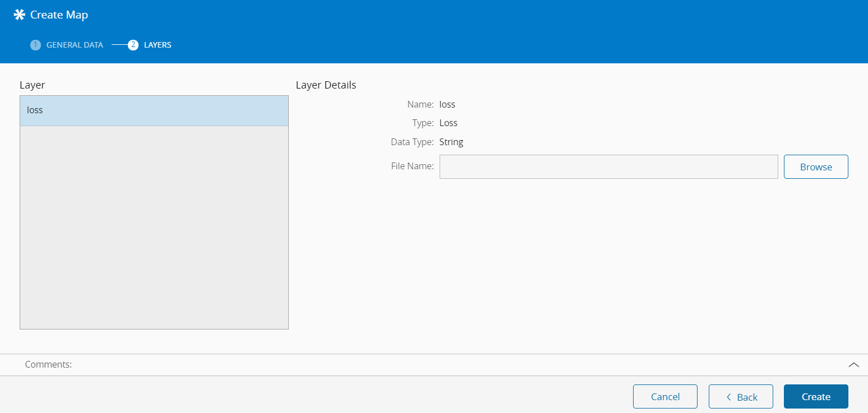Click Create to finish the map
The width and height of the screenshot is (868, 413).
point(816,397)
